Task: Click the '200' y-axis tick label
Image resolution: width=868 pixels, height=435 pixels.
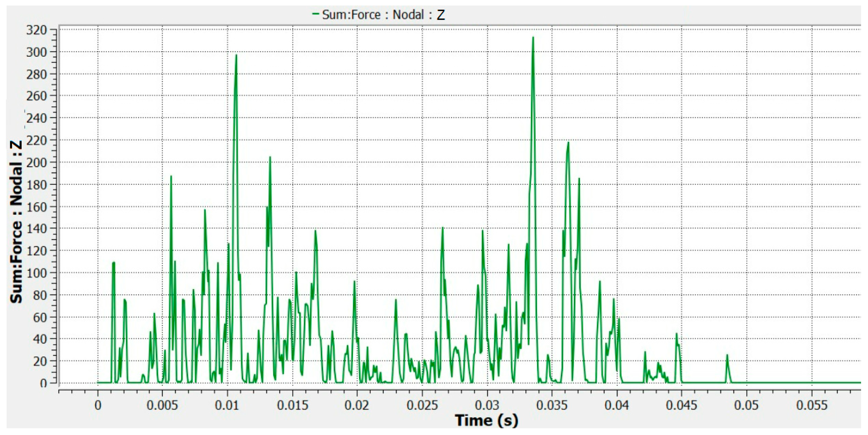Action: pyautogui.click(x=36, y=162)
